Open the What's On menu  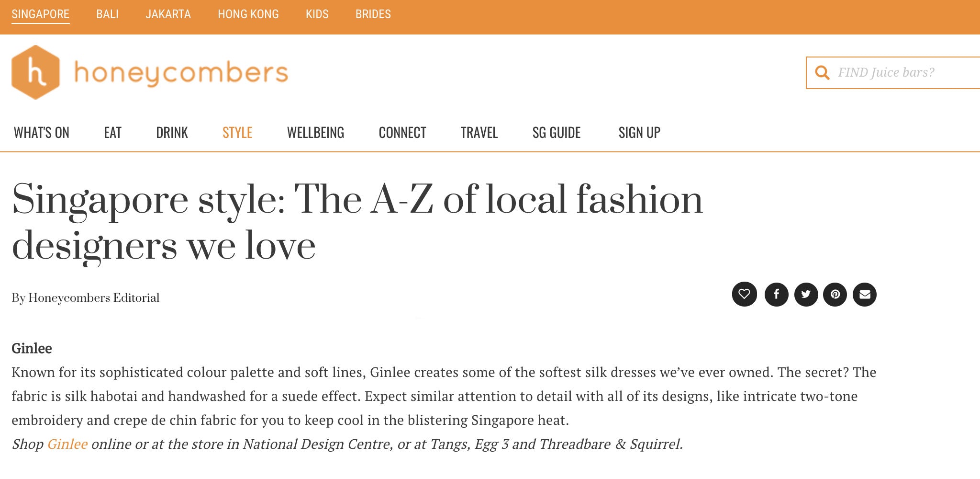coord(42,133)
